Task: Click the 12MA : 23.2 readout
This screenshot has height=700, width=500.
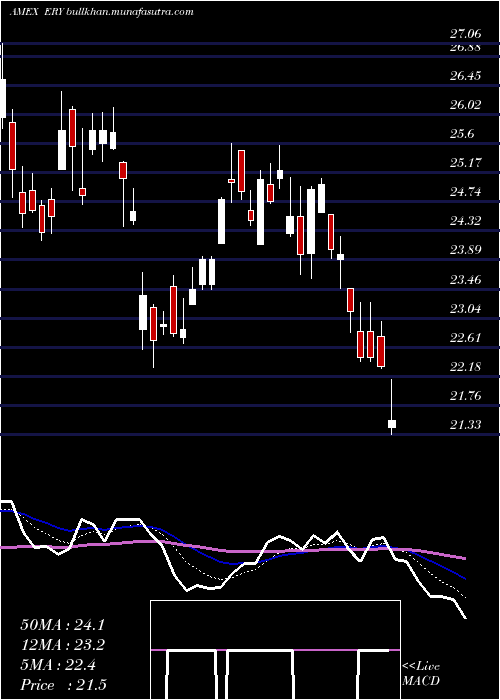Action: 62,645
